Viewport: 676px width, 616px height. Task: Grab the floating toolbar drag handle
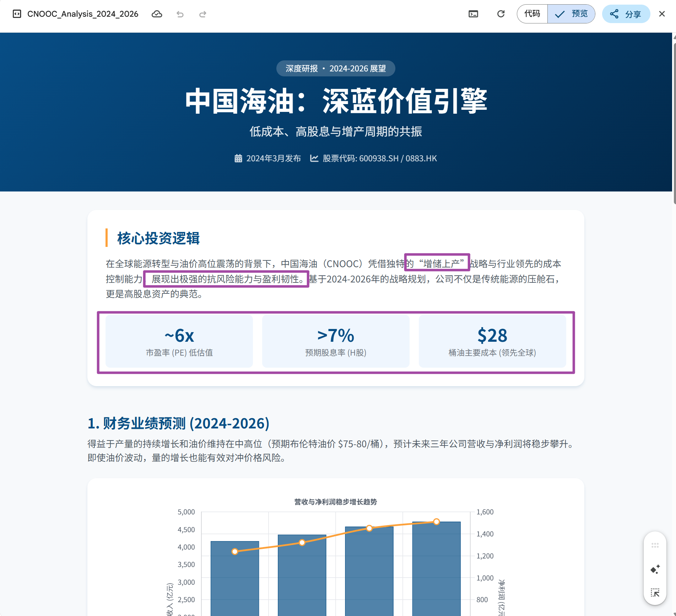[655, 545]
